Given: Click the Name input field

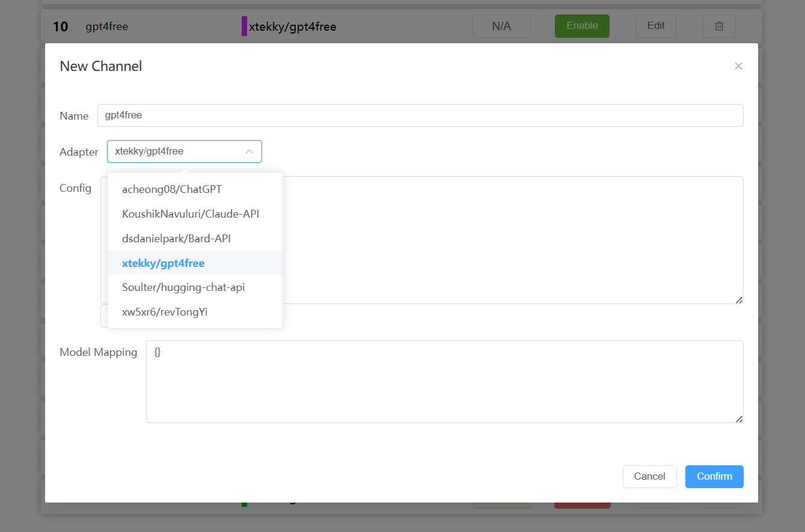Looking at the screenshot, I should 420,115.
